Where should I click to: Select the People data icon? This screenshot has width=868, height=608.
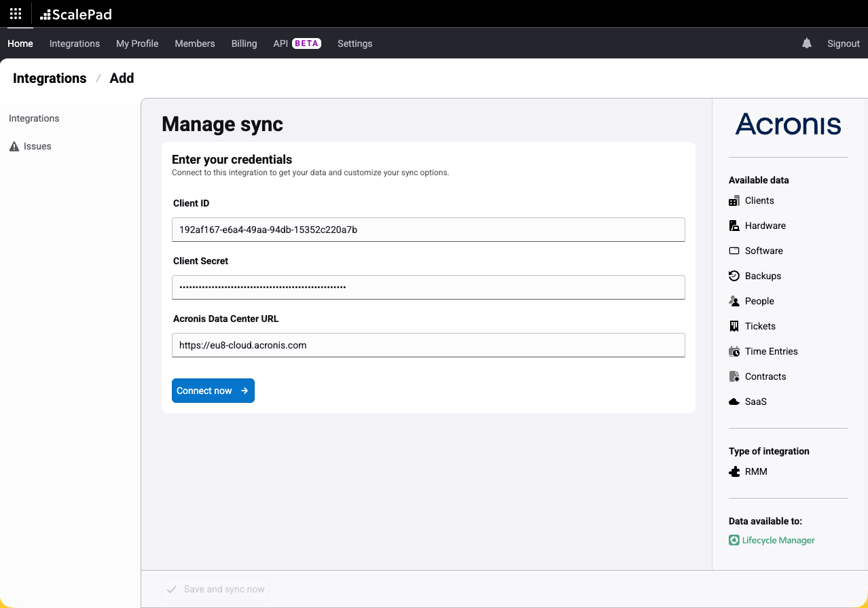[x=734, y=300]
